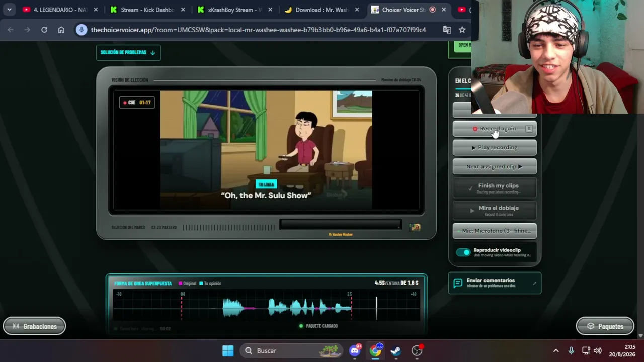
Task: Close the 'Choicer Voicer' tab
Action: coord(444,10)
